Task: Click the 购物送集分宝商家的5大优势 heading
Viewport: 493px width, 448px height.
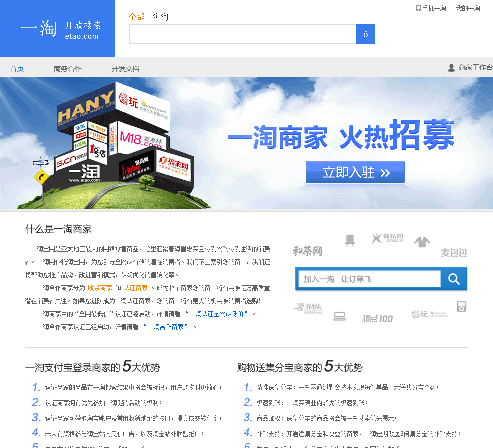Action: click(300, 366)
